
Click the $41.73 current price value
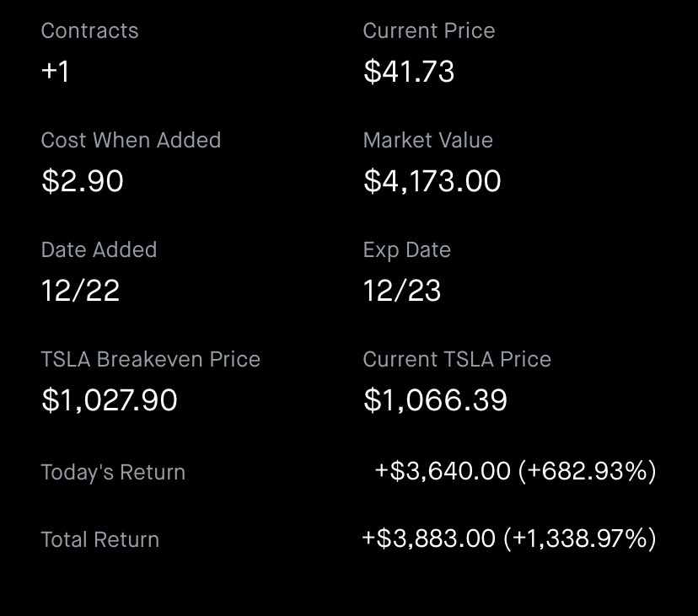(x=409, y=72)
